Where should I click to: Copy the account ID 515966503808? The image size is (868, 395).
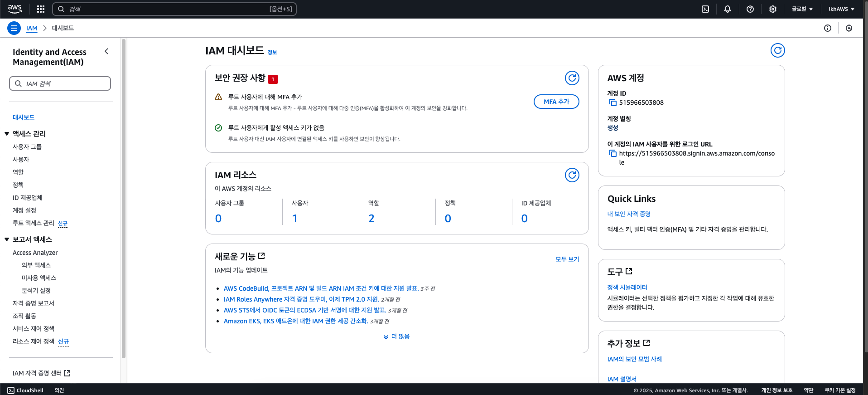[x=613, y=102]
